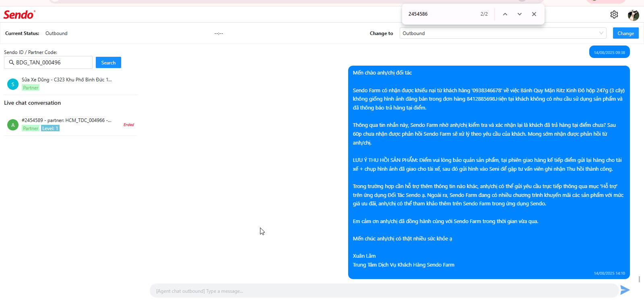644x300 pixels.
Task: Open Sửa Xe Dũng partner result
Action: pos(70,84)
